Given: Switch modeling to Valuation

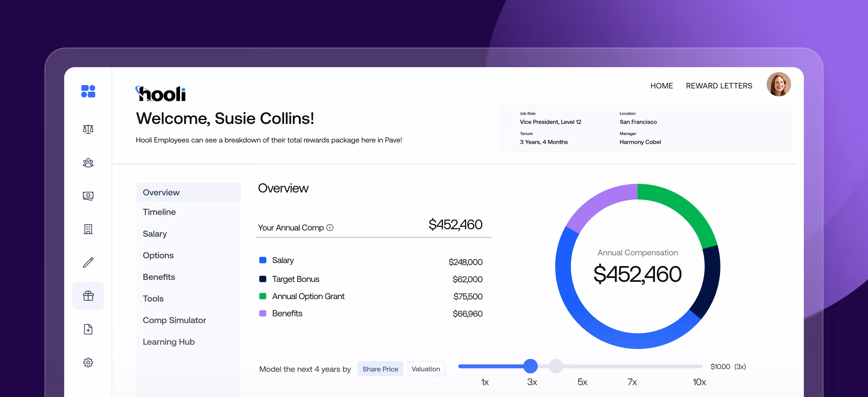Looking at the screenshot, I should (426, 369).
